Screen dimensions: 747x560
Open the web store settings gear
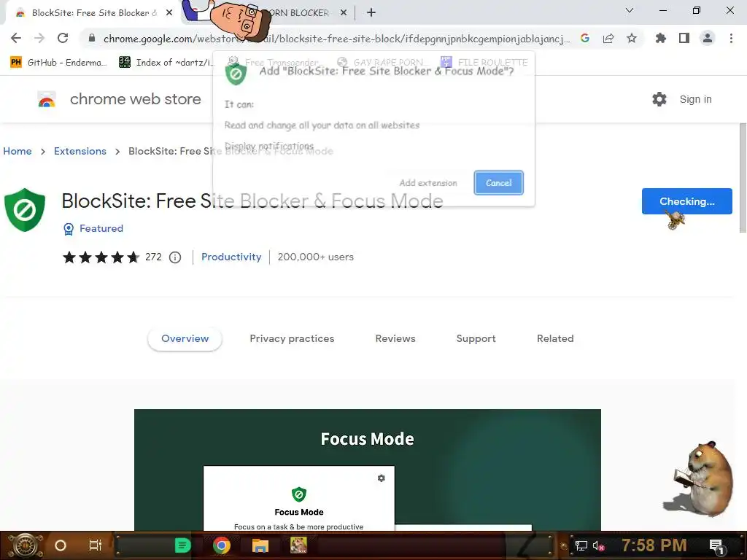(659, 99)
